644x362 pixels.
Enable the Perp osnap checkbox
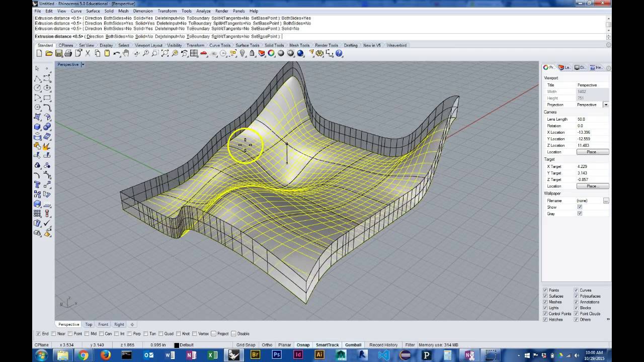click(130, 334)
